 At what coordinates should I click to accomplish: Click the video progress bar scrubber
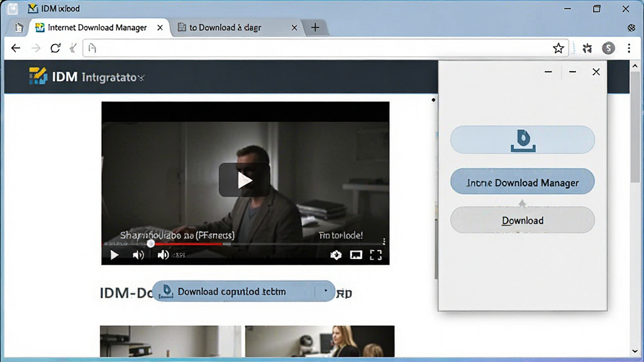coord(151,243)
